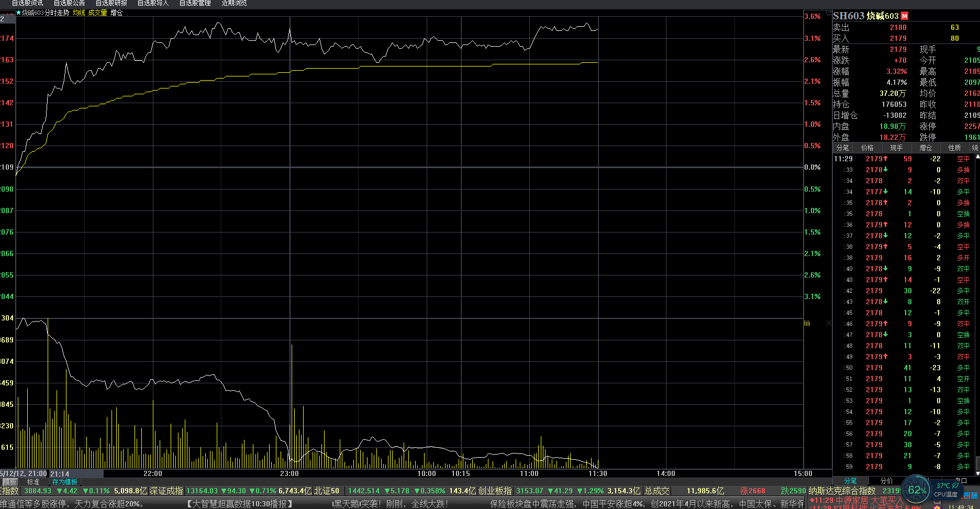This screenshot has width=980, height=509.
Task: Switch to the 分价 tab at the bottom
Action: click(886, 481)
